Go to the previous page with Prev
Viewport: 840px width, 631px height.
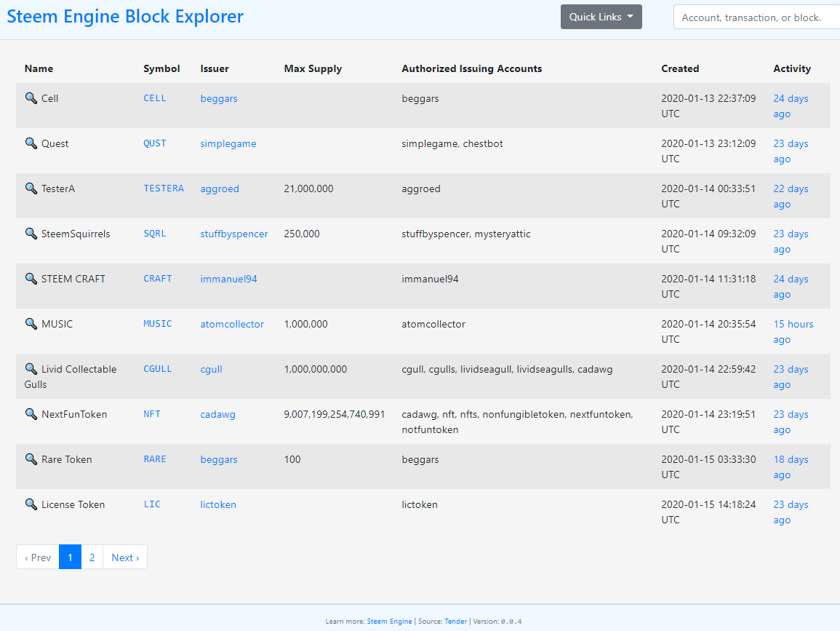point(38,557)
